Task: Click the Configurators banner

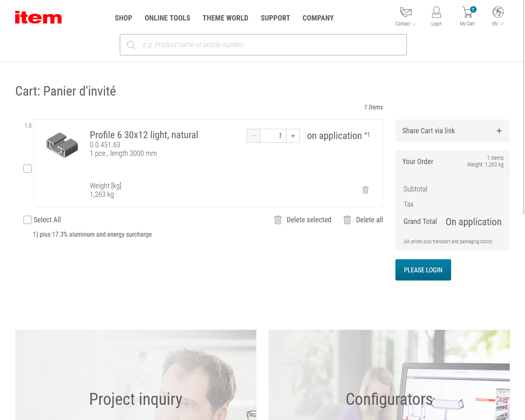Action: pos(389,375)
